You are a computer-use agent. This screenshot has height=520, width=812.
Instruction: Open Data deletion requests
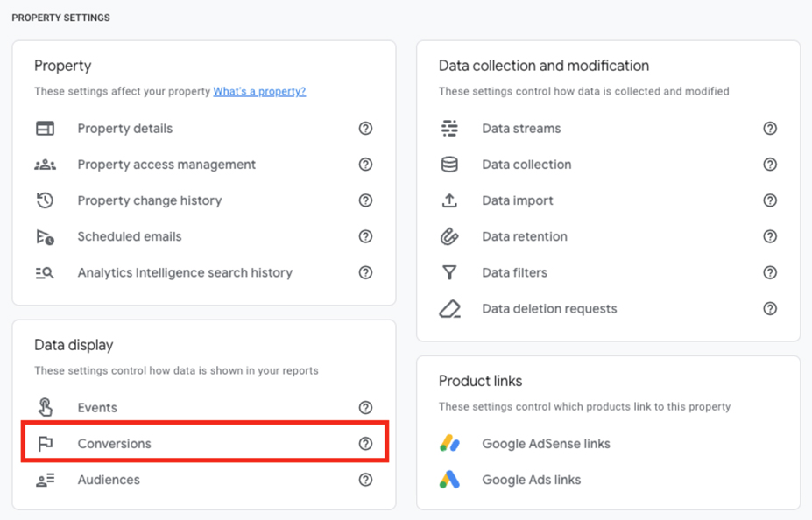pos(549,309)
